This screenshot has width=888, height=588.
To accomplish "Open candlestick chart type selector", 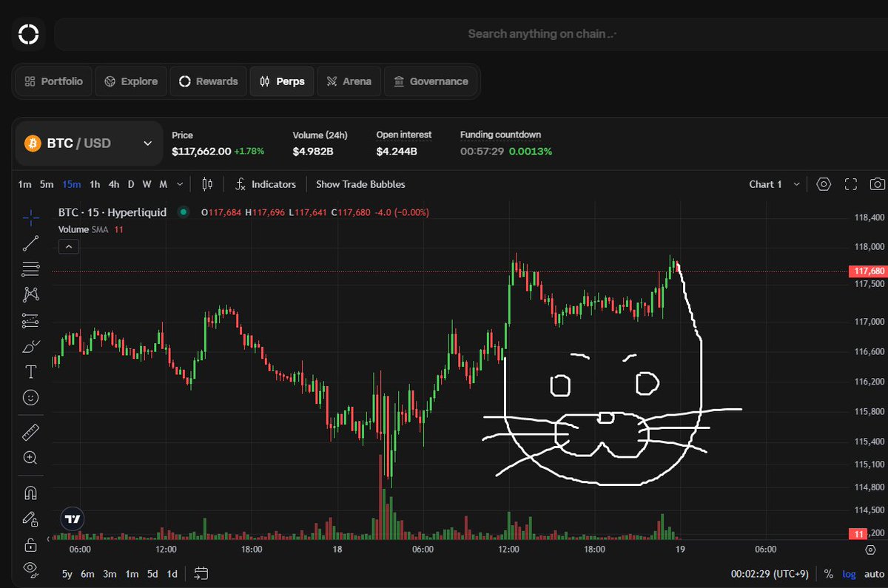I will point(207,184).
